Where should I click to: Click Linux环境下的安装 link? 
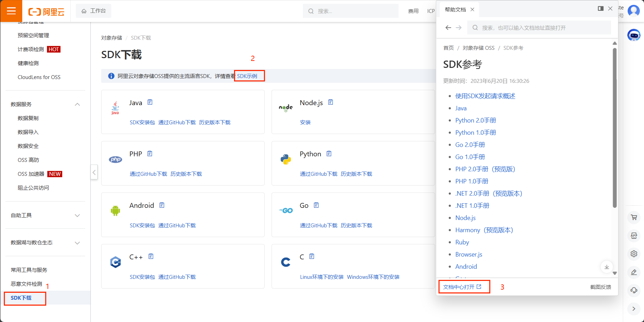322,277
